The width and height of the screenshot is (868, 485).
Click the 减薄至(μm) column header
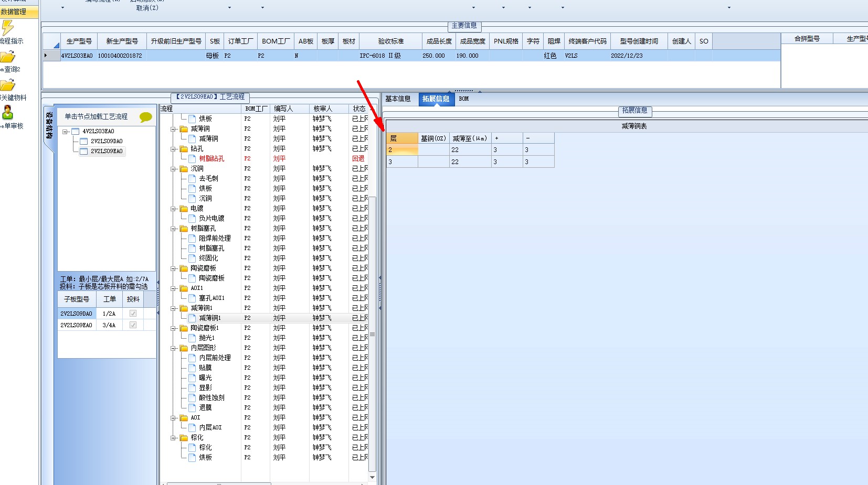pyautogui.click(x=470, y=138)
